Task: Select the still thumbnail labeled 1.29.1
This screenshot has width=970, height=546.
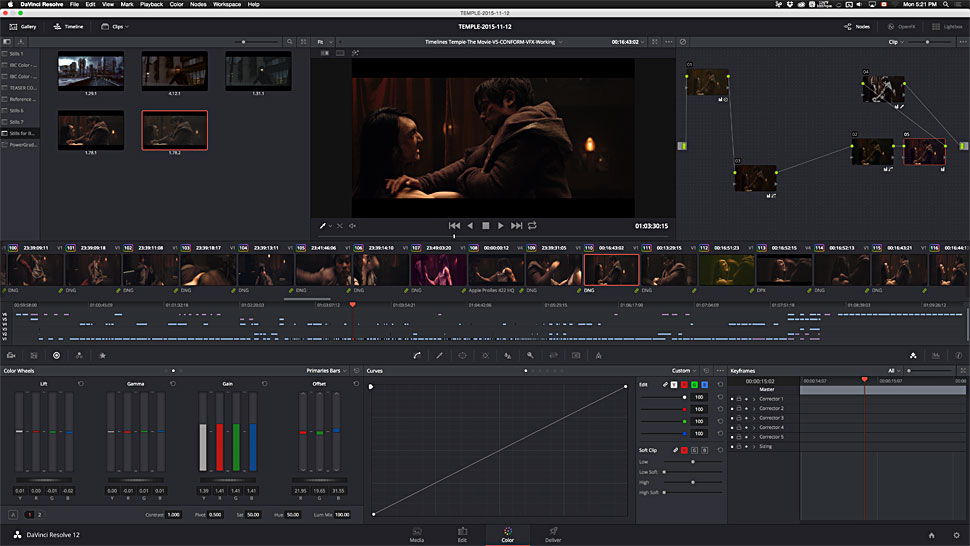Action: tap(91, 71)
